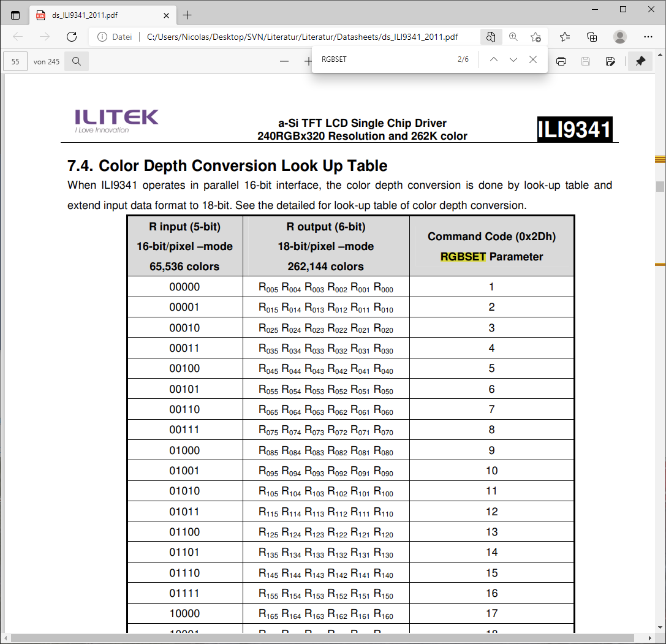Open a new browser tab
The height and width of the screenshot is (644, 666).
point(187,15)
